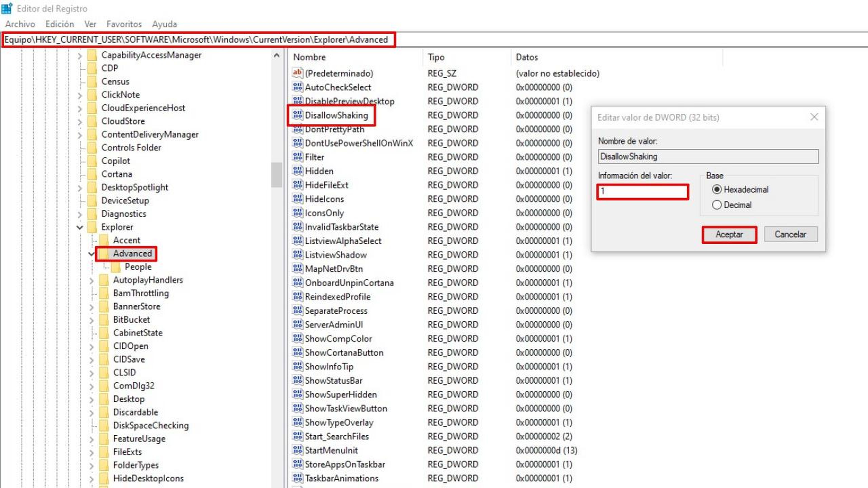Click the Accent folder icon
Image resolution: width=868 pixels, height=488 pixels.
pos(104,240)
